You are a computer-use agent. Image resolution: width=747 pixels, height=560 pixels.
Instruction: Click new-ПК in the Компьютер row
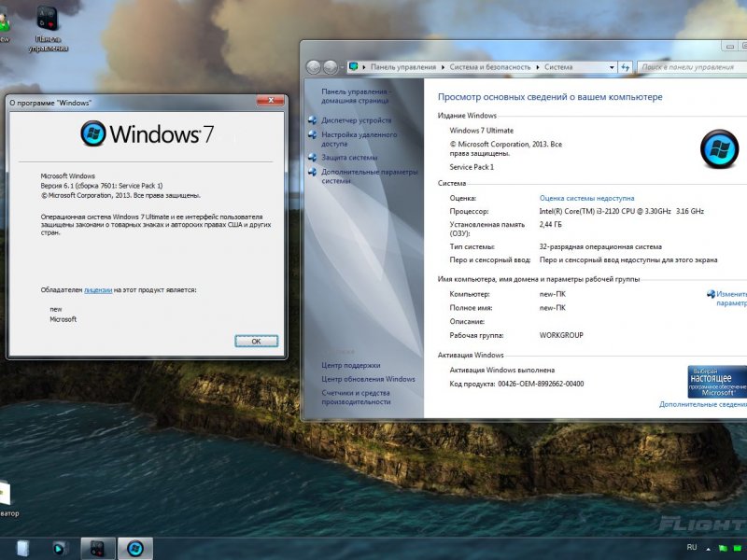[552, 294]
